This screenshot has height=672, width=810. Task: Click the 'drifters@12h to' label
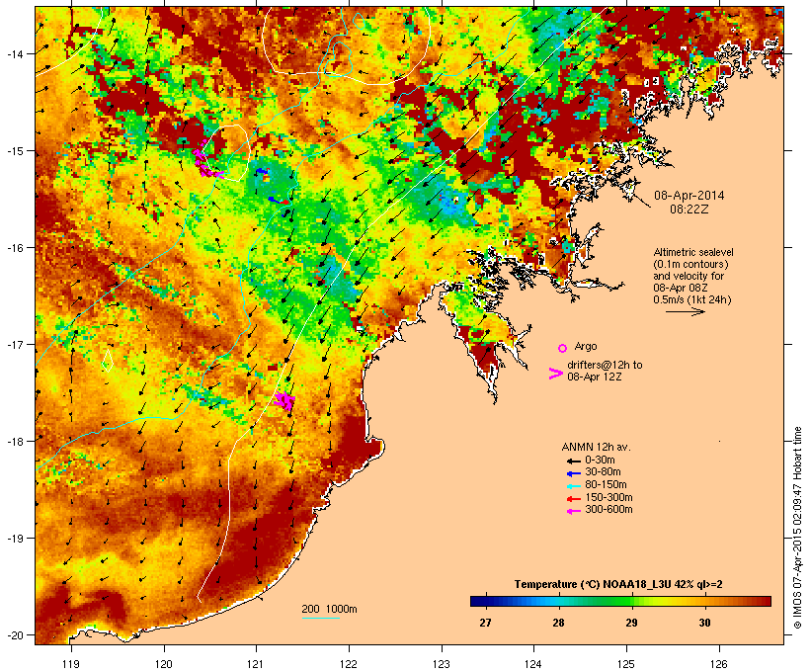click(605, 365)
